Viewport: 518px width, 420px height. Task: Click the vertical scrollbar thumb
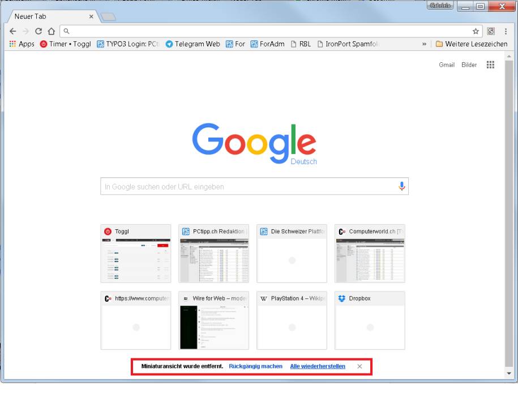point(509,213)
